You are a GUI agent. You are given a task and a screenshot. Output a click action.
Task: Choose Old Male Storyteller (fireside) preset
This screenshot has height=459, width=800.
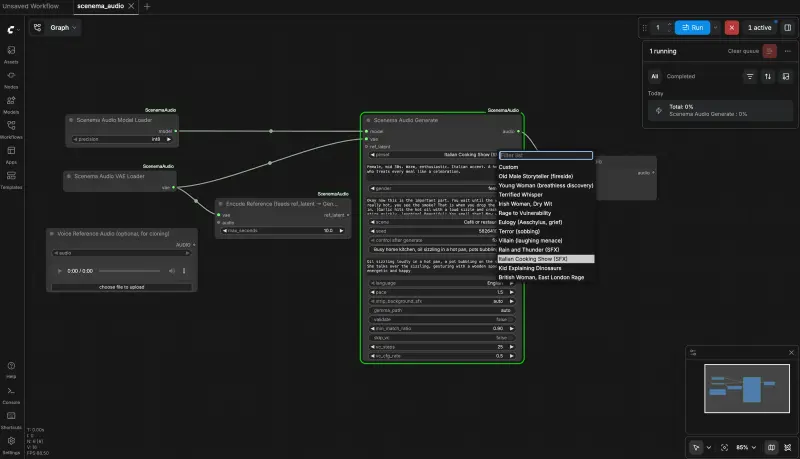coord(536,176)
